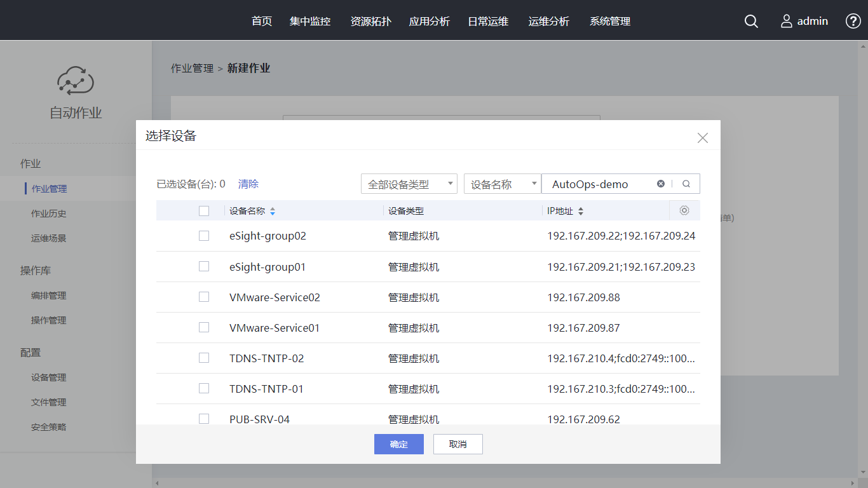Open the 设备名称 search field dropdown

[502, 184]
